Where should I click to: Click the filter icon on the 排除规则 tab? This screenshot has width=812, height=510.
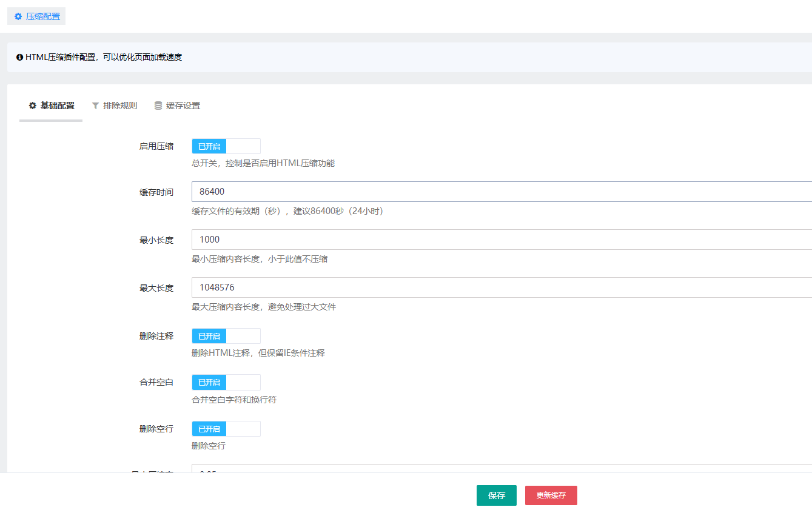pyautogui.click(x=95, y=106)
